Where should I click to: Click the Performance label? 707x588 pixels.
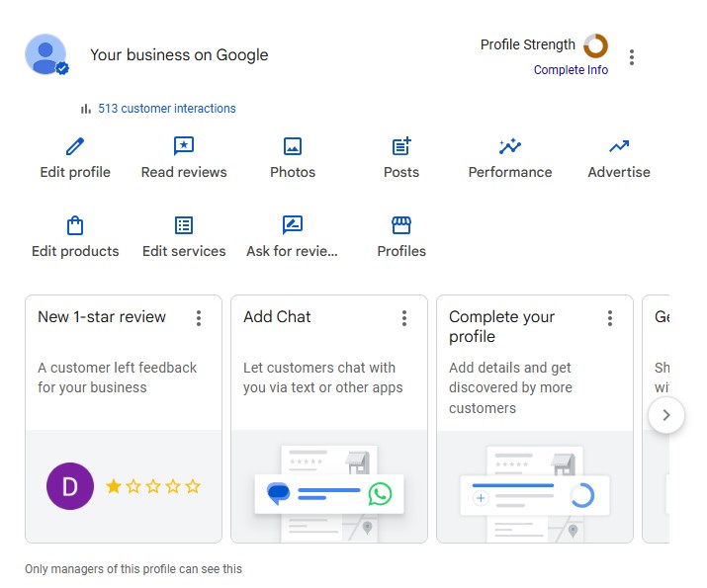pos(510,172)
